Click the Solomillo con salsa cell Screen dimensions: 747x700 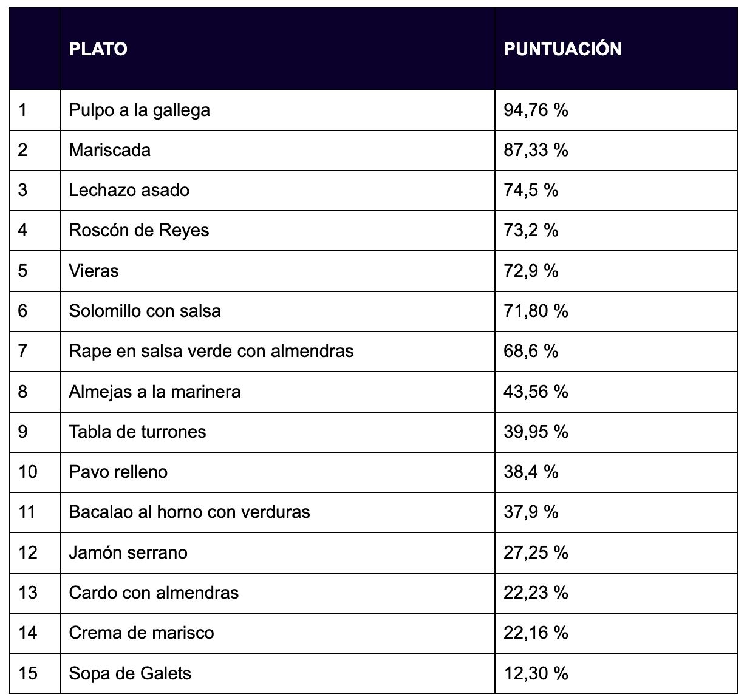point(145,311)
